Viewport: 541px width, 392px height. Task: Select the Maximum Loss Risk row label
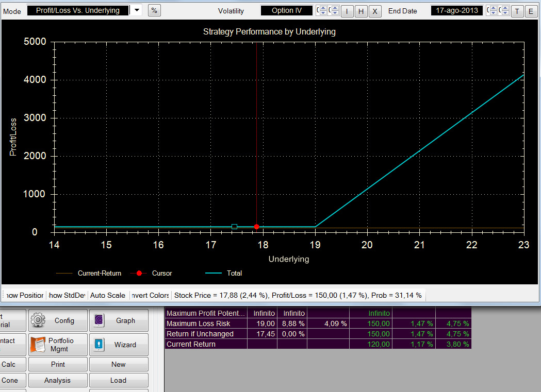206,323
